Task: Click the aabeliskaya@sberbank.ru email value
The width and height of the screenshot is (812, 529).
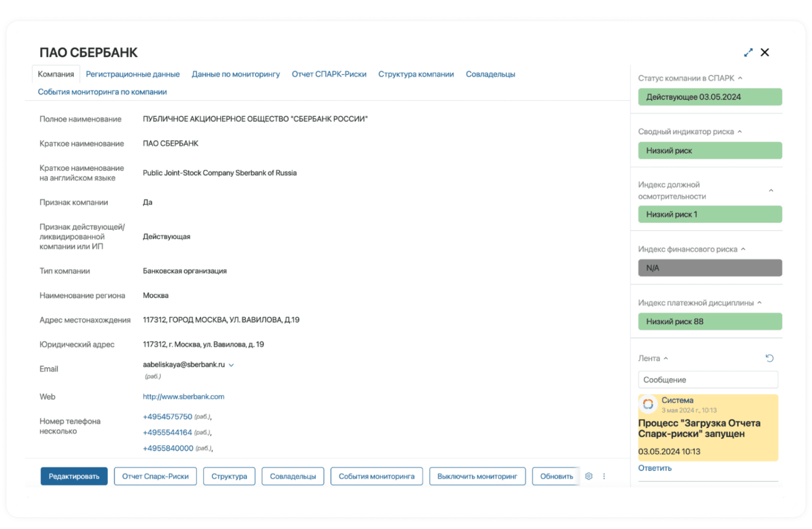Action: point(183,364)
